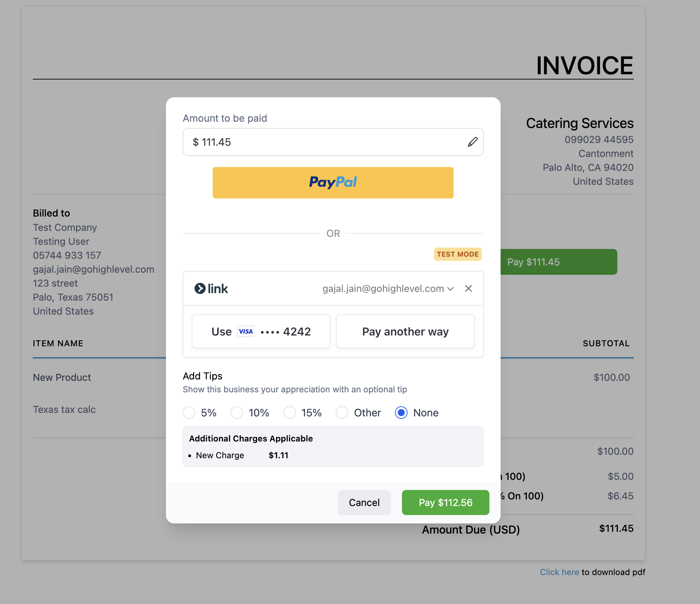Select the 10% tip option

tap(237, 413)
